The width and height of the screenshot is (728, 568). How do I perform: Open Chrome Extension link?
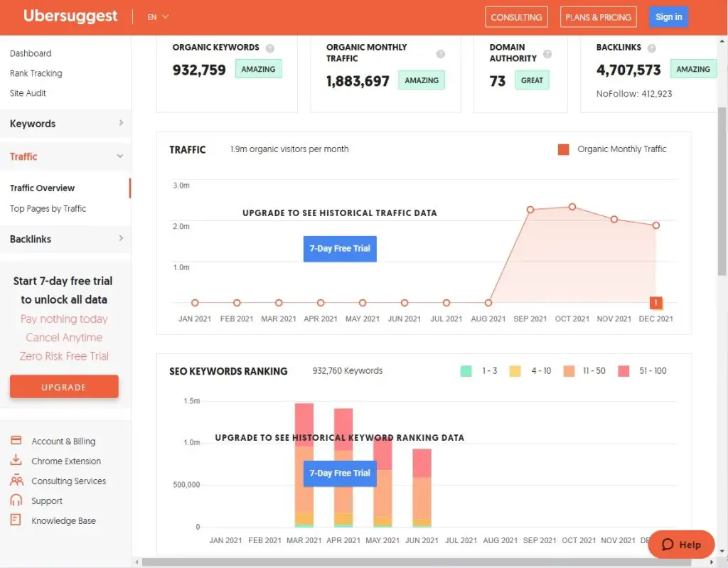(x=66, y=461)
